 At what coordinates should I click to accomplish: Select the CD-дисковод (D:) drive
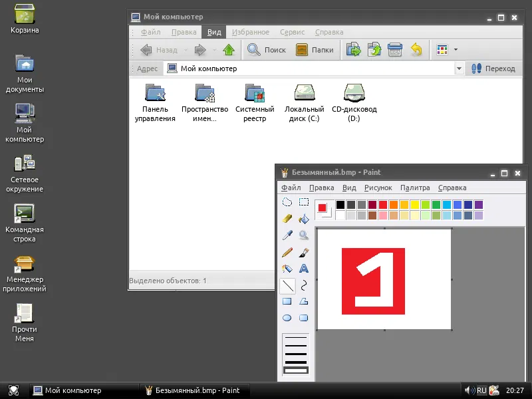click(354, 103)
